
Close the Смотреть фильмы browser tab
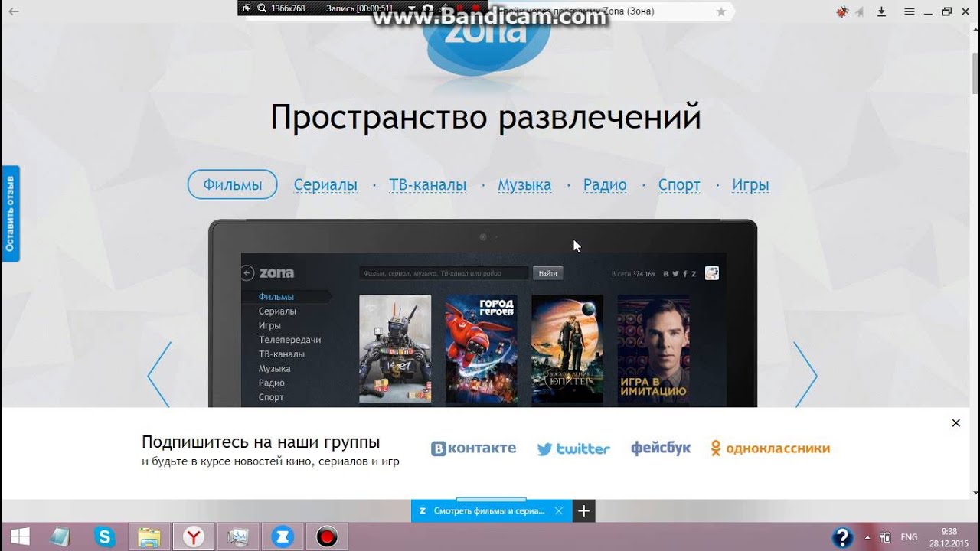click(x=559, y=510)
